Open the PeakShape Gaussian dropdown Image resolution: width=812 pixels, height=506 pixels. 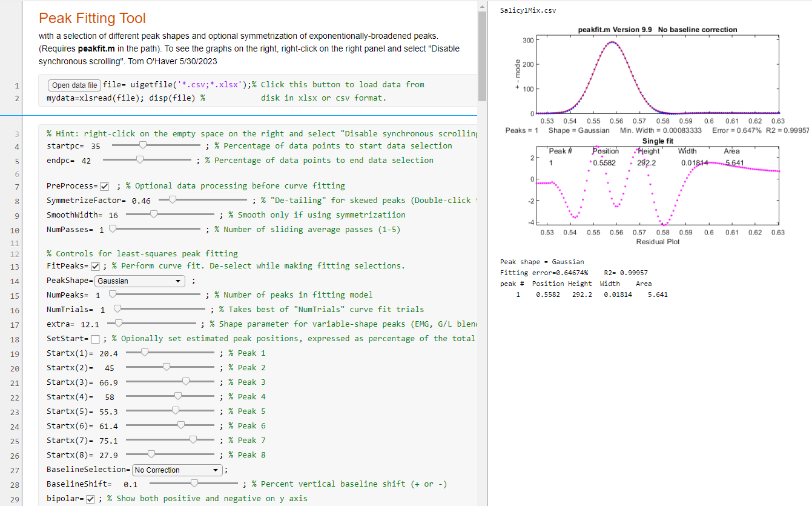point(140,281)
